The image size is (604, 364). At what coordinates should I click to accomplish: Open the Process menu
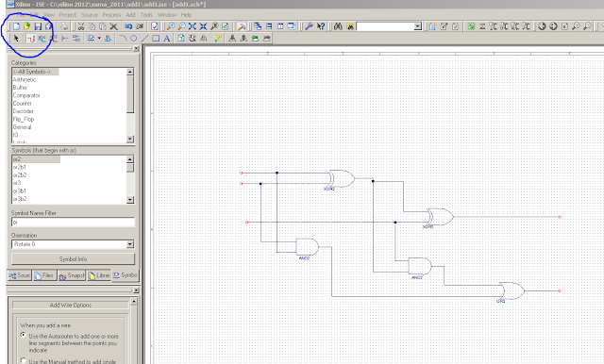pyautogui.click(x=111, y=15)
